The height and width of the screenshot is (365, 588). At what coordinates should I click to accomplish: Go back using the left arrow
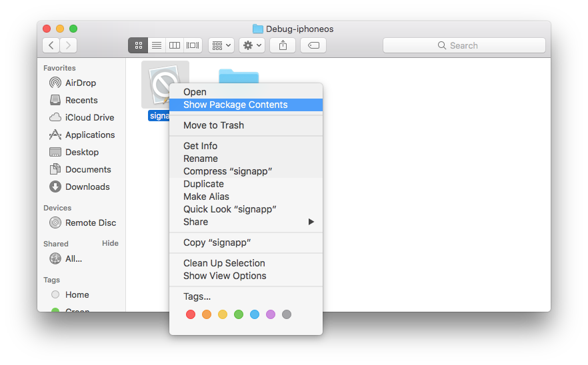pyautogui.click(x=51, y=45)
